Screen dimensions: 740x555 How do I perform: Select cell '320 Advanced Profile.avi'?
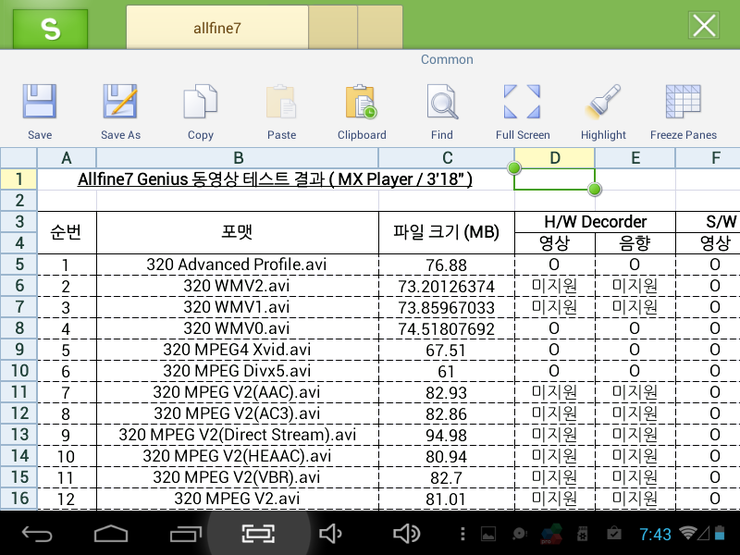coord(237,264)
